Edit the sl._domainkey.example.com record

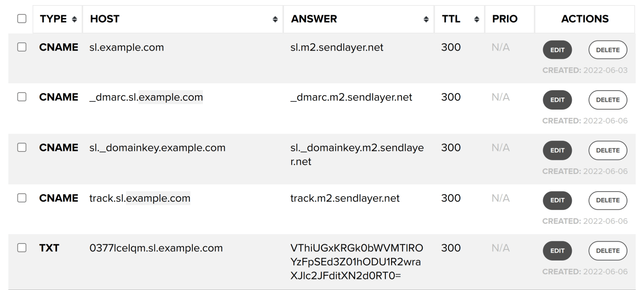pyautogui.click(x=557, y=150)
